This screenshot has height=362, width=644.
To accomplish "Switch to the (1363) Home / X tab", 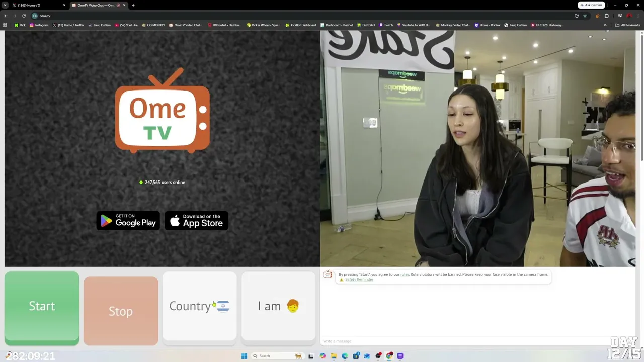I will pyautogui.click(x=39, y=5).
